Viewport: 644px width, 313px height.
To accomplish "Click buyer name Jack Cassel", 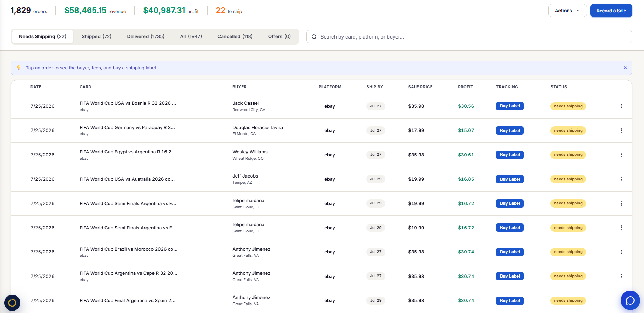I will coord(245,103).
